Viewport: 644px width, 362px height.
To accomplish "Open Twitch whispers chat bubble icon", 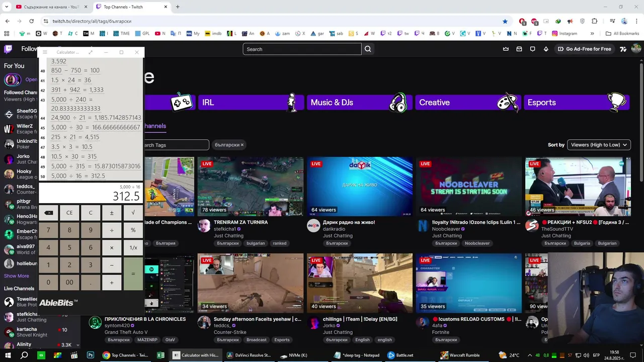I will tap(533, 49).
